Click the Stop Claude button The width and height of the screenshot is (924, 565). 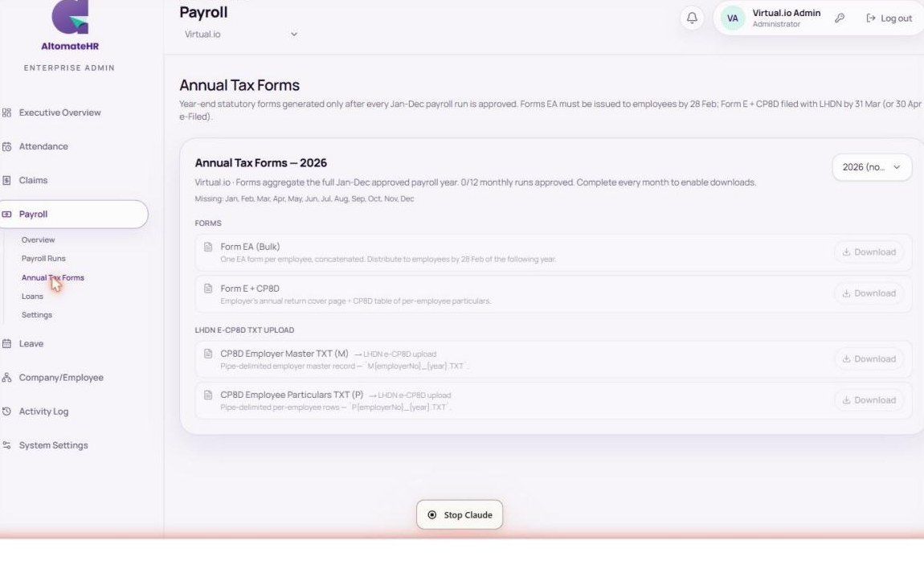point(460,514)
